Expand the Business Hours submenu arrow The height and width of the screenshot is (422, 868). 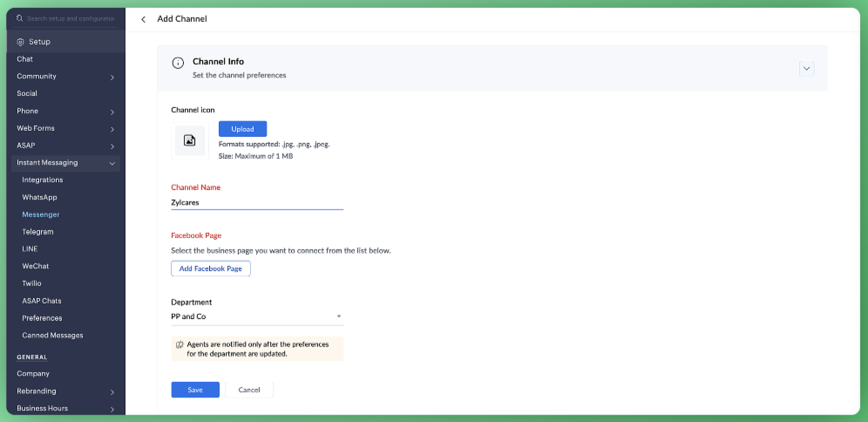click(x=112, y=409)
